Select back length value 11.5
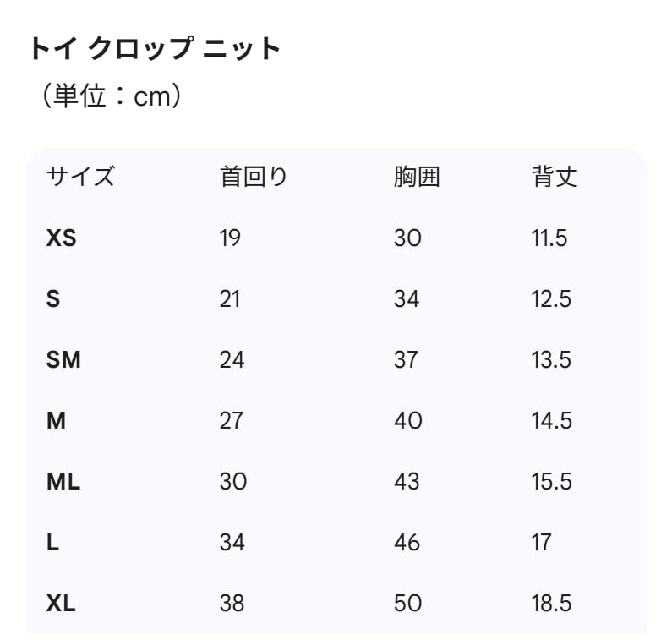Image resolution: width=672 pixels, height=640 pixels. [549, 238]
